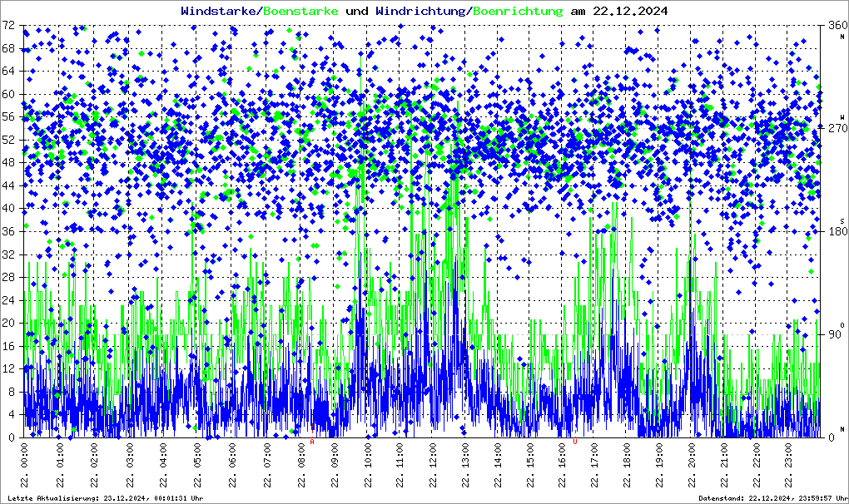
Task: Click the '90' direction axis label
Action: point(835,334)
